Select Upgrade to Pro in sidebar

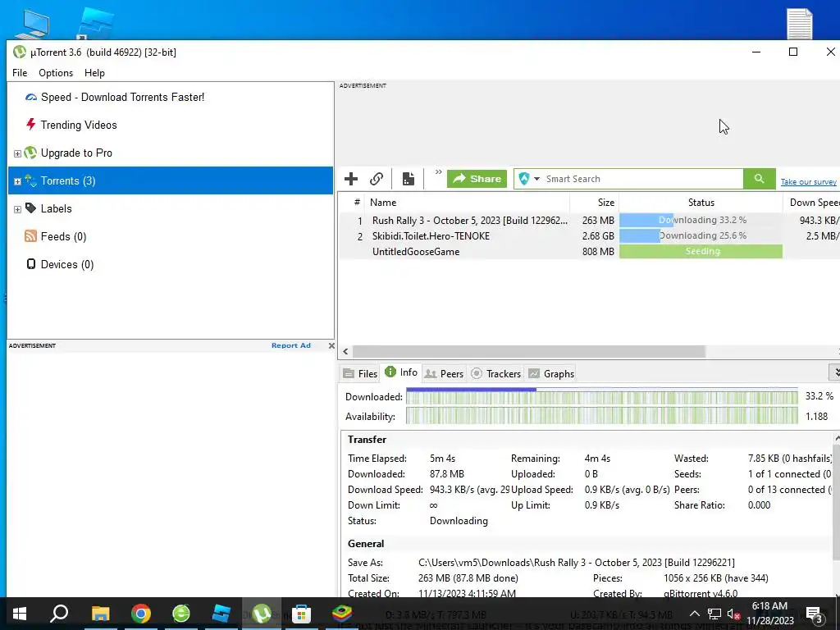pos(76,153)
